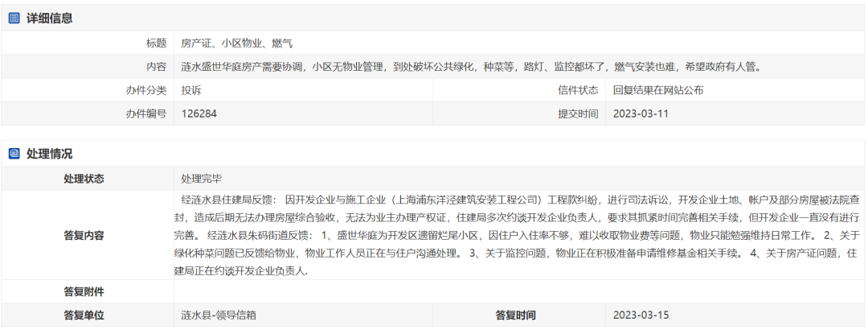Click the submission date 2023-03-11
This screenshot has height=334, width=868.
pyautogui.click(x=640, y=113)
